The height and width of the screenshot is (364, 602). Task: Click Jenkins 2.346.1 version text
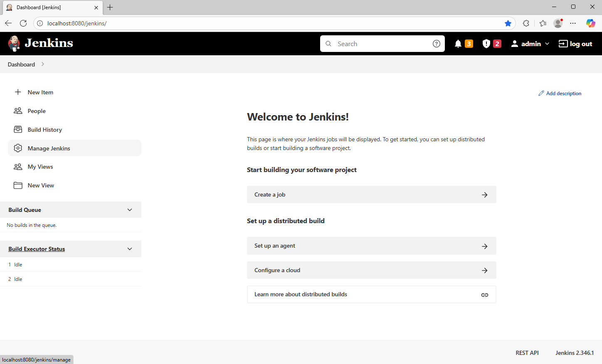pos(575,353)
